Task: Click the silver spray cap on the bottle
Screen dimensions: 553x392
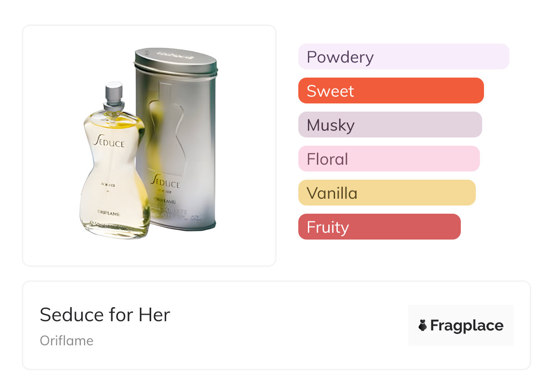Action: [x=114, y=93]
